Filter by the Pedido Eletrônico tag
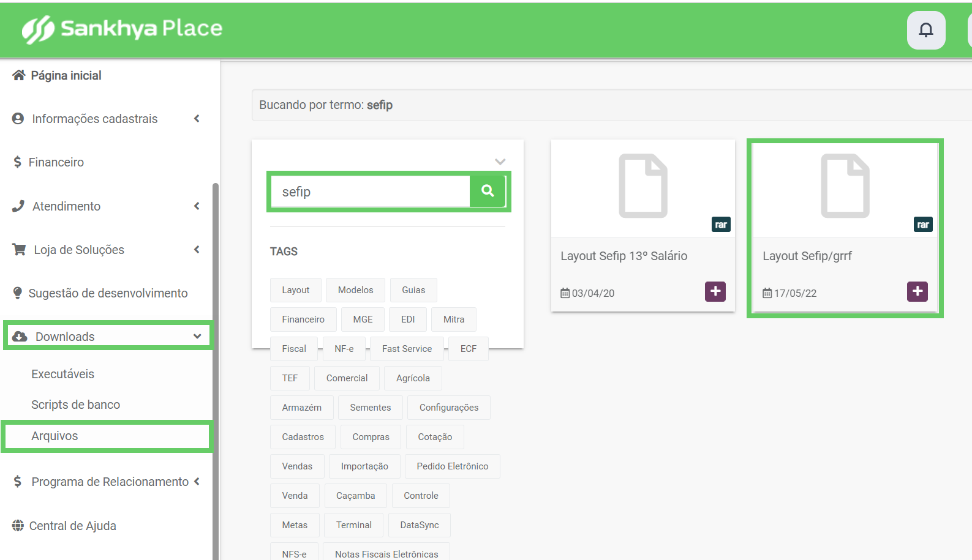Viewport: 972px width, 560px height. coord(453,466)
